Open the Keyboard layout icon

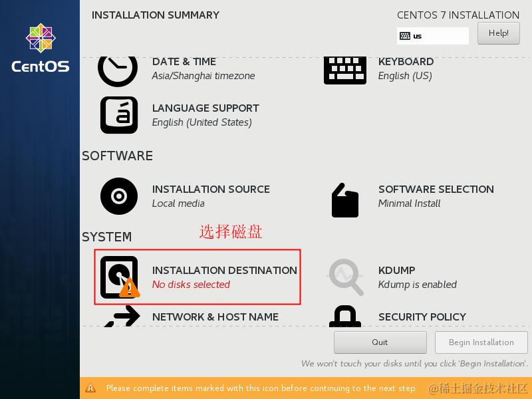[345, 70]
